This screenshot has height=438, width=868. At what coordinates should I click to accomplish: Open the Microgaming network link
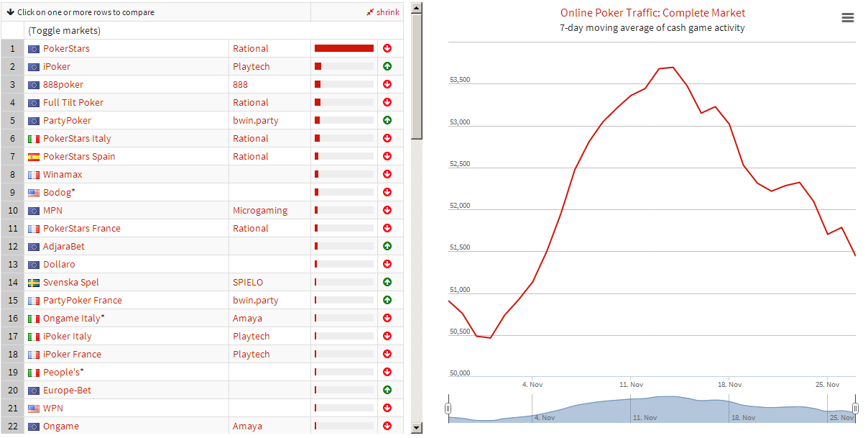(260, 210)
